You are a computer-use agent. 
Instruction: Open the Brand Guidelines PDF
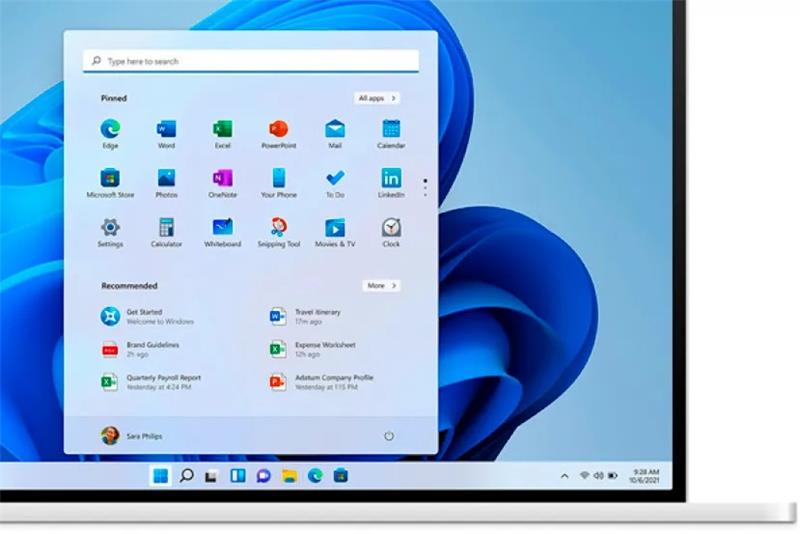click(140, 349)
